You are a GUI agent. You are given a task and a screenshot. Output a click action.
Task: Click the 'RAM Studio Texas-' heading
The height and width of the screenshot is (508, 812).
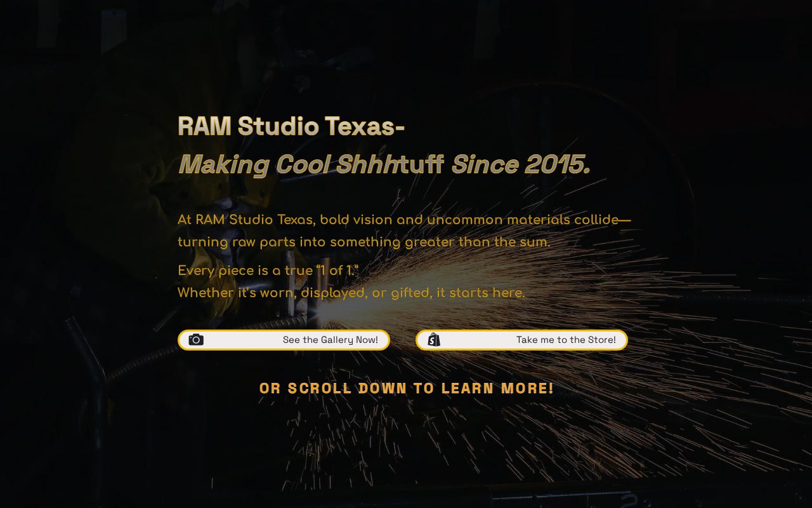(x=291, y=126)
